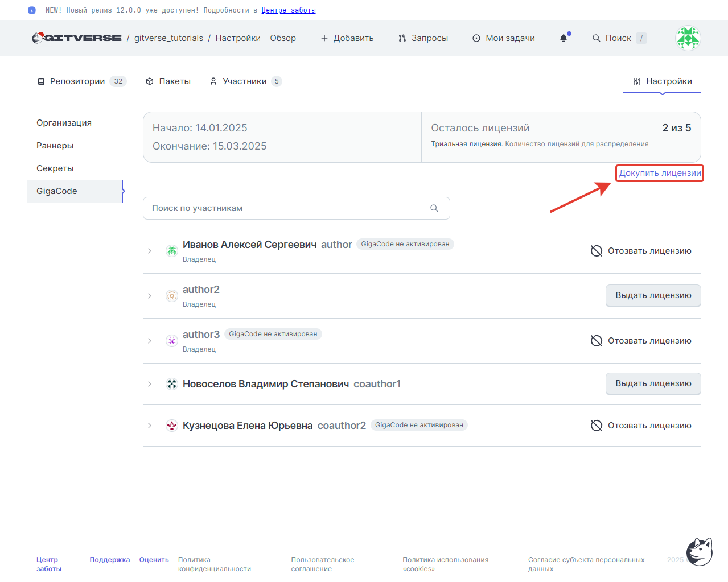Image resolution: width=728 pixels, height=582 pixels.
Task: Click the GitVerse logo
Action: (77, 38)
